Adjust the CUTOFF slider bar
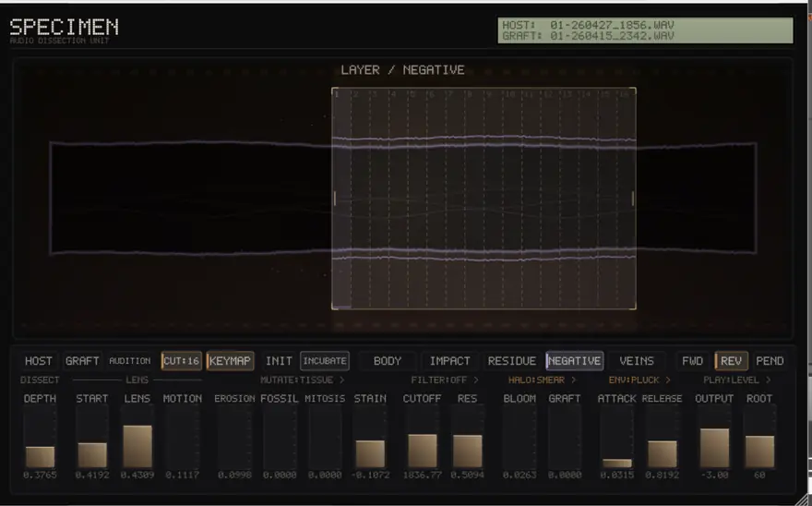 (422, 438)
